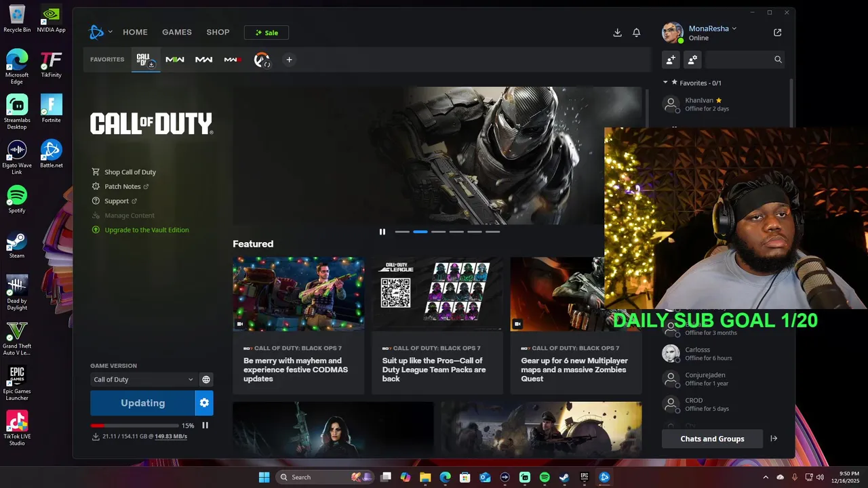Click the green Sale button
This screenshot has height=488, width=868.
point(267,33)
